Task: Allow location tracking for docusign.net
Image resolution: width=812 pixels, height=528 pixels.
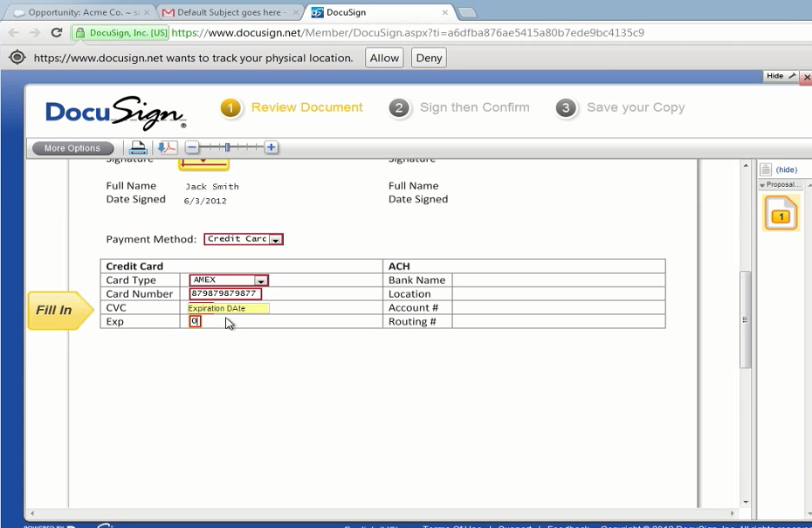Action: click(384, 58)
